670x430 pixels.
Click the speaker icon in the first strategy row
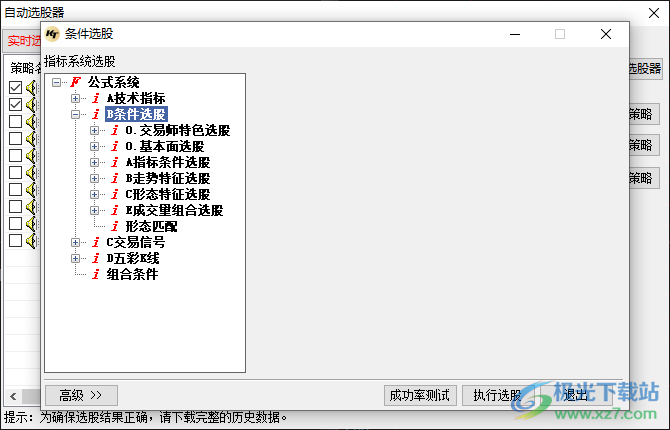[32, 88]
